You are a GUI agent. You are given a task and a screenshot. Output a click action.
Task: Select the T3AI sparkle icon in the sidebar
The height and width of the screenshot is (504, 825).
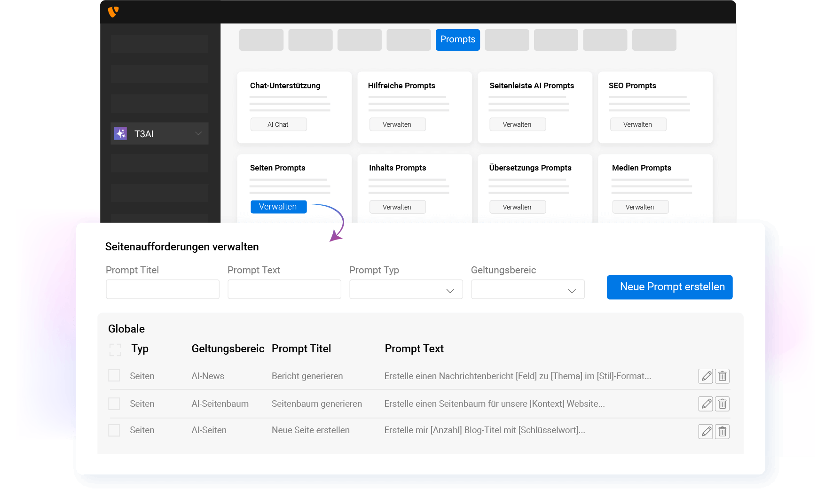pyautogui.click(x=121, y=133)
